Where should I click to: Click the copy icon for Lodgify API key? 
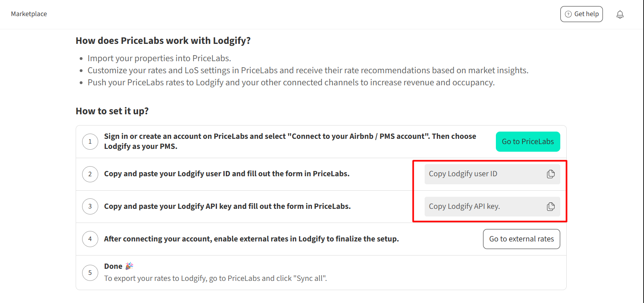click(x=551, y=206)
